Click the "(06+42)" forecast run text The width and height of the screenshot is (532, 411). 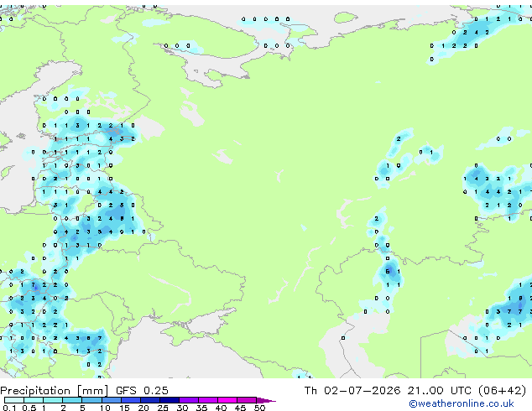tap(503, 391)
